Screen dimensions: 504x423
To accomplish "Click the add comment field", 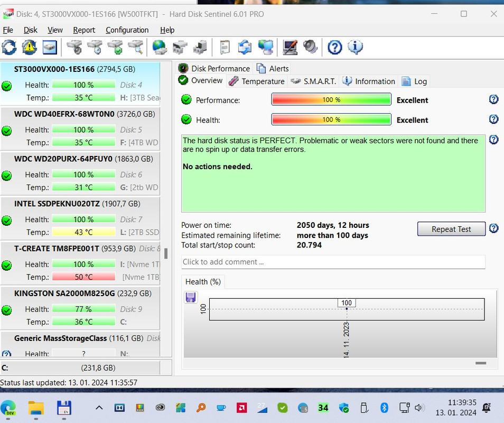I will click(x=333, y=262).
